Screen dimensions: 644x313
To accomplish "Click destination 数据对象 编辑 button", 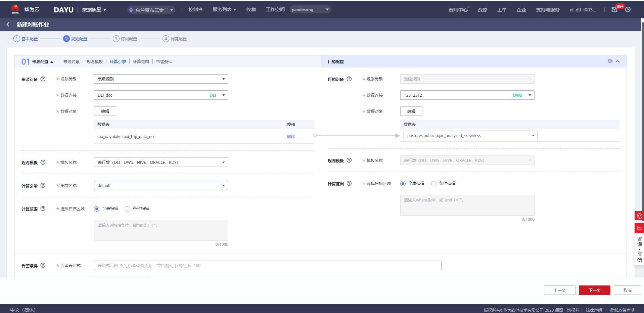I will 411,111.
